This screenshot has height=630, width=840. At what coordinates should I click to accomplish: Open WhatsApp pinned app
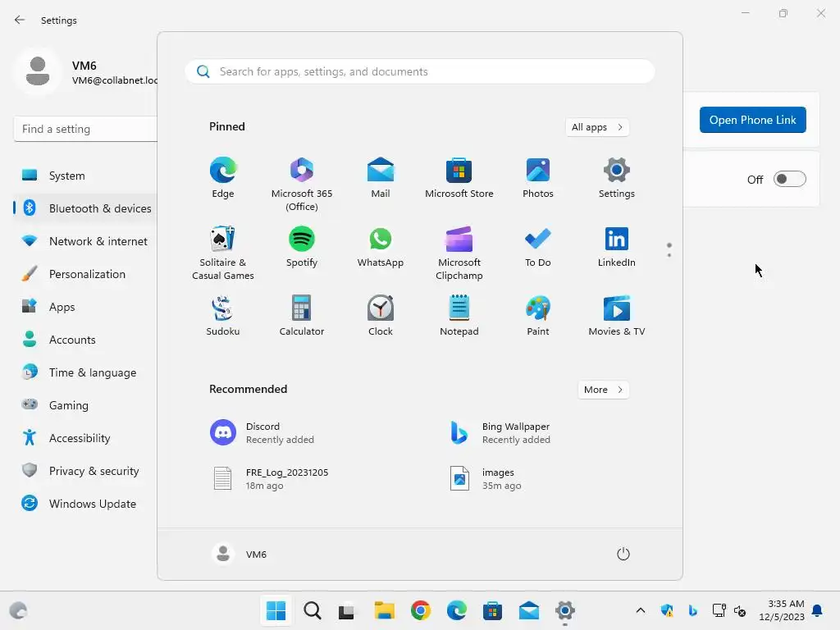(381, 247)
